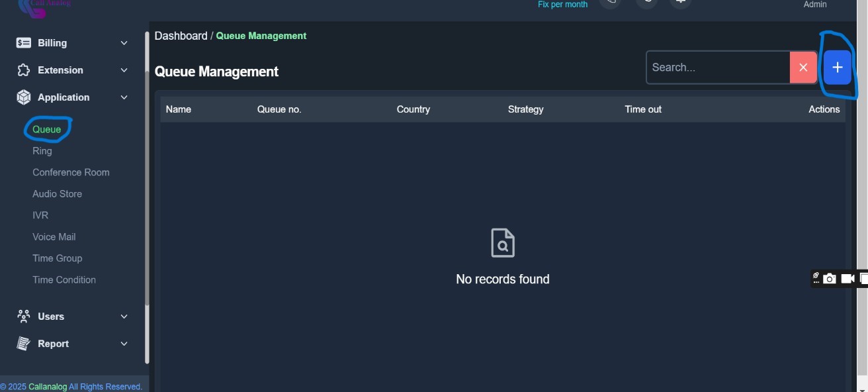Click the camera screenshot icon
868x392 pixels.
(830, 279)
